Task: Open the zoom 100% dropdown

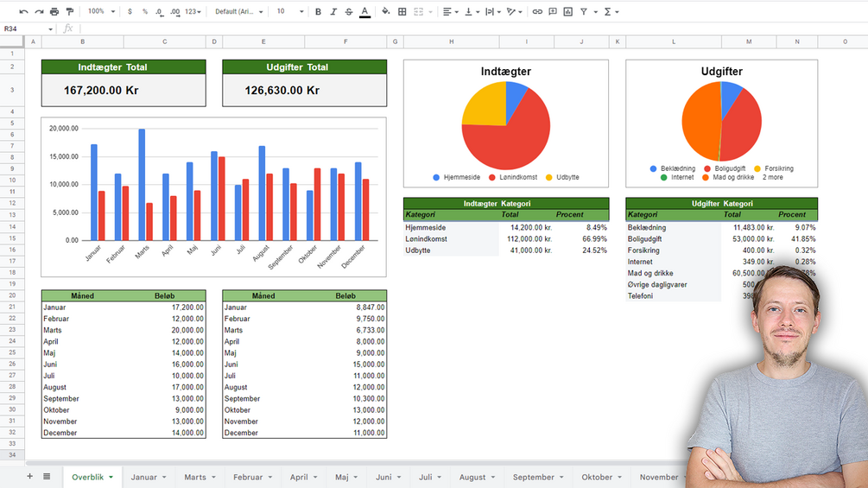Action: (x=101, y=11)
